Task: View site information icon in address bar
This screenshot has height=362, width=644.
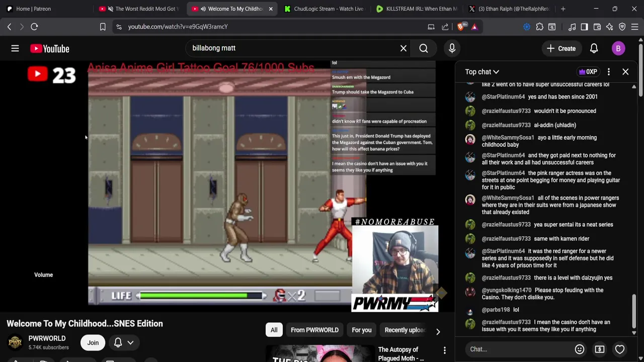Action: coord(119,27)
